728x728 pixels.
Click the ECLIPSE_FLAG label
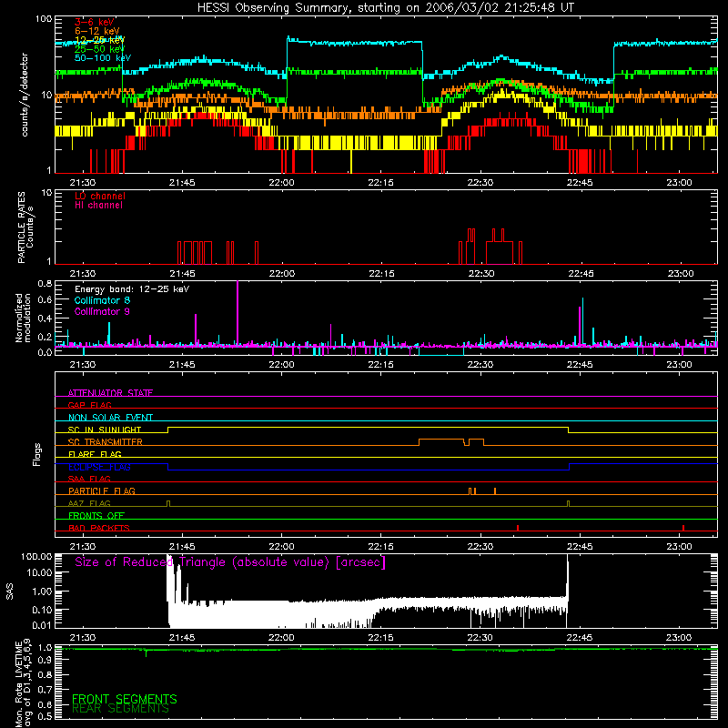(x=99, y=467)
